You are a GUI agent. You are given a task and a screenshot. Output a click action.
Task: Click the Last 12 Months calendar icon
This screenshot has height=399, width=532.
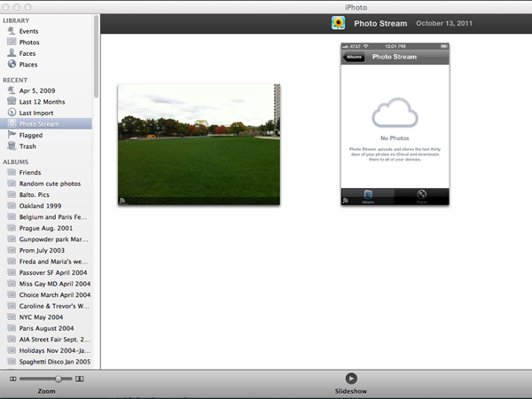coord(12,101)
